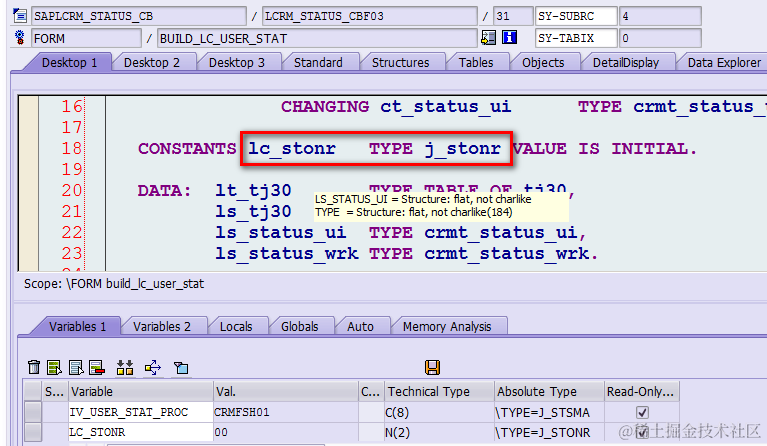767x446 pixels.
Task: Click ct_status_ui on source line 16
Action: [446, 106]
